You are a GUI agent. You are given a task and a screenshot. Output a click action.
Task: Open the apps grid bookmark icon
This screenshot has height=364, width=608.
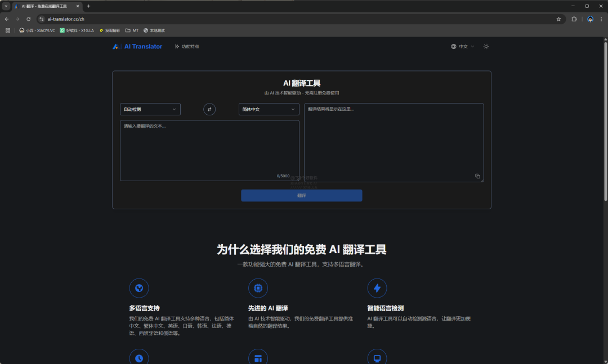(8, 30)
